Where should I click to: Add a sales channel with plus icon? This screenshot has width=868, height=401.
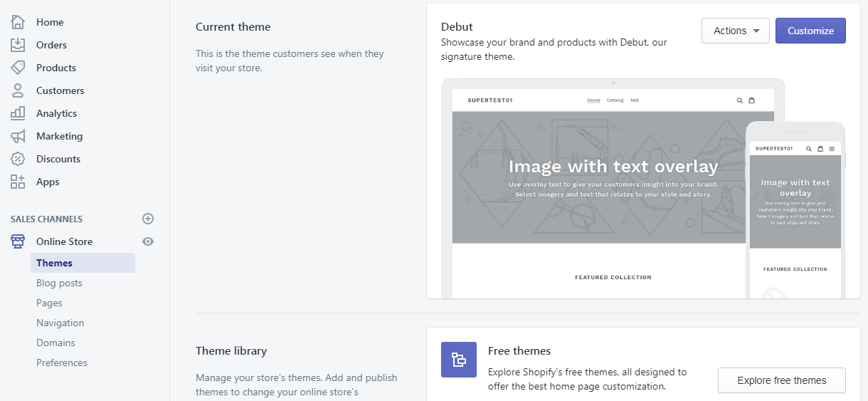(x=148, y=219)
